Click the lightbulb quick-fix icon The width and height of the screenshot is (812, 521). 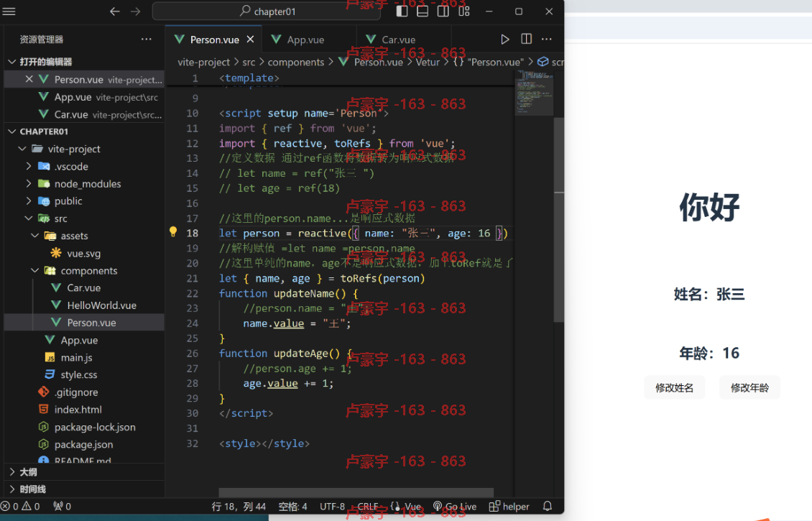coord(173,232)
